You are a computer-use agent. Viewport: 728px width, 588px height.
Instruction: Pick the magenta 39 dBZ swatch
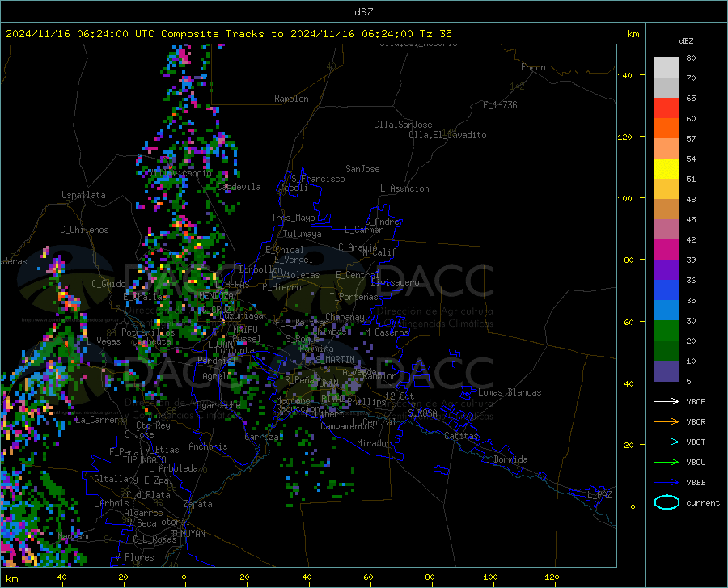[667, 250]
